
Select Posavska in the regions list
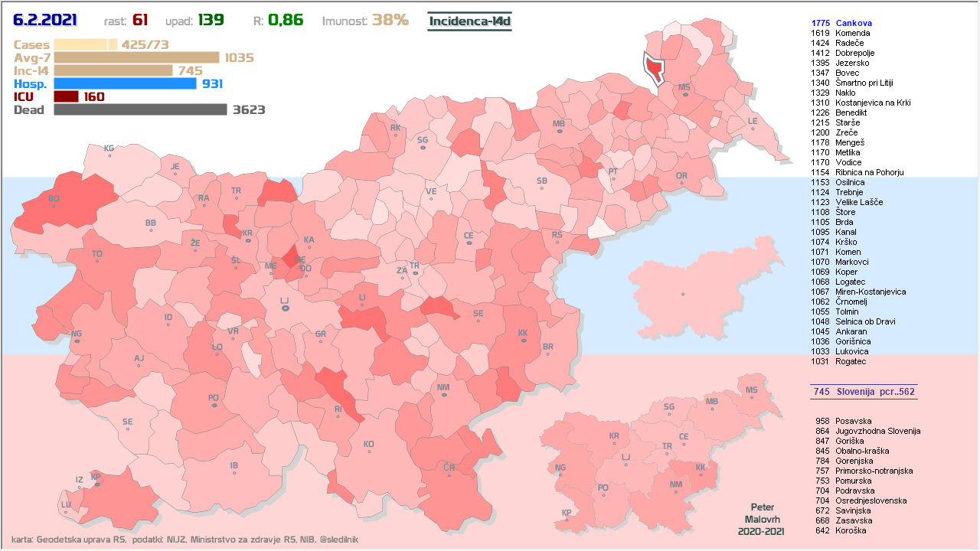(853, 421)
